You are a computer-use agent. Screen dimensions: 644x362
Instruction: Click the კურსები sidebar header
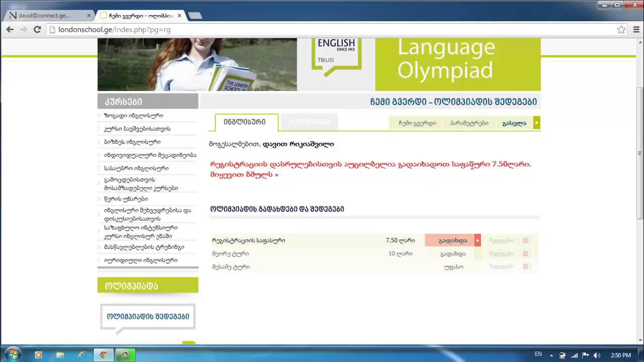tap(148, 101)
